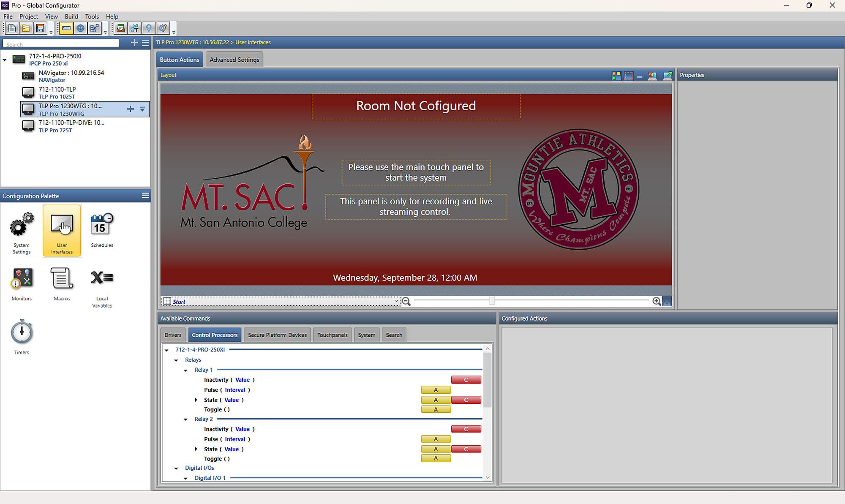Click the yellow A button for Relay 1 Pulse
Viewport: 845px width, 504px height.
[436, 390]
